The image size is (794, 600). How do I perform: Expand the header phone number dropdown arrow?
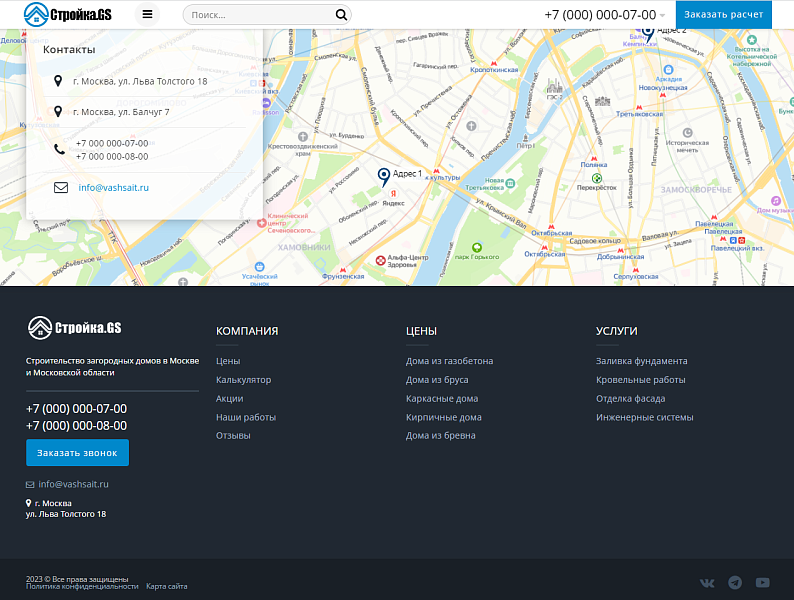coord(662,16)
